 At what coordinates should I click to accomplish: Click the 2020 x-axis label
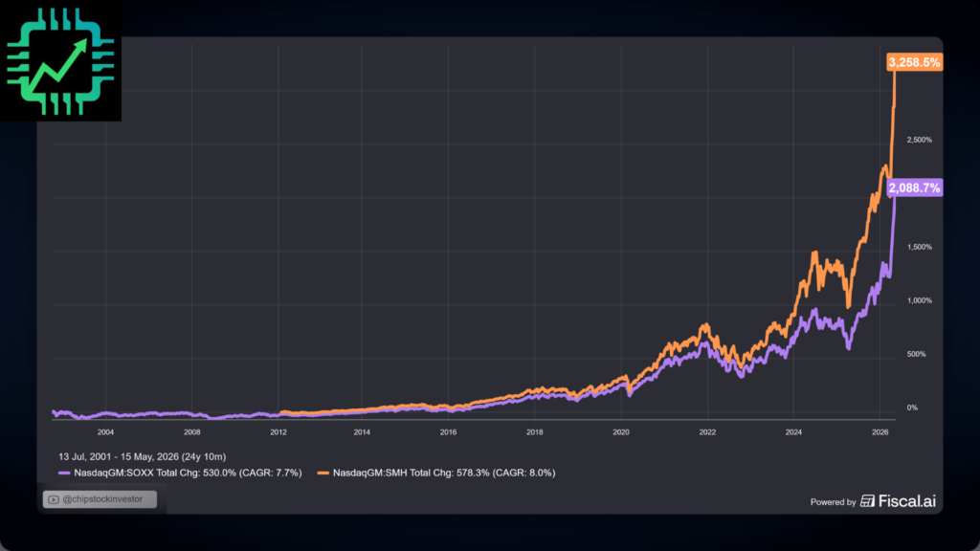coord(620,432)
